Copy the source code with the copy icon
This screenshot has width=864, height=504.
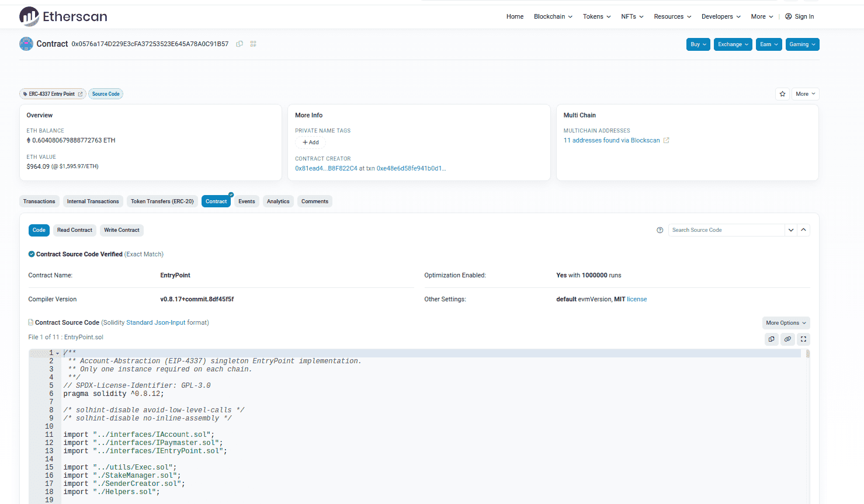[x=772, y=339]
